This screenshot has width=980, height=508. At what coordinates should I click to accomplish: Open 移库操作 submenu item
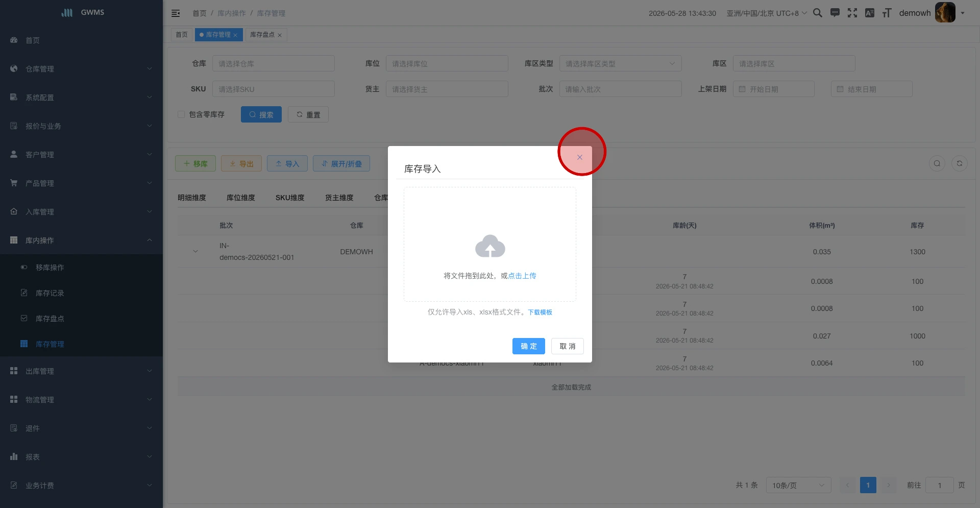[82, 267]
